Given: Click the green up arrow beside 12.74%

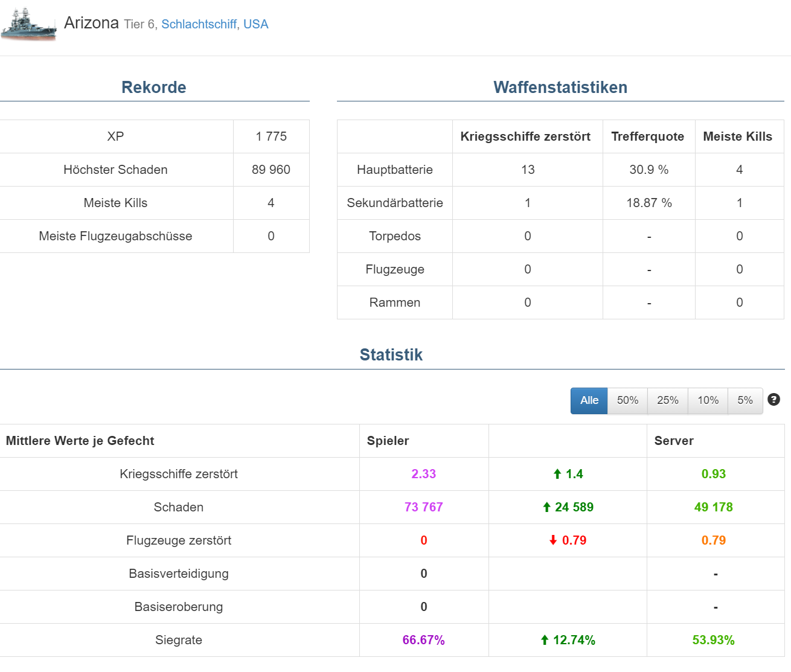Looking at the screenshot, I should pos(545,641).
